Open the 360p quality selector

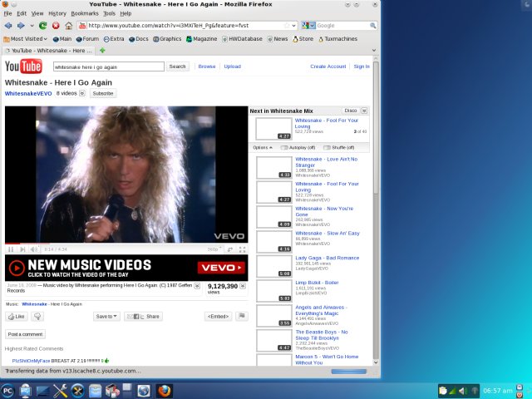point(214,249)
